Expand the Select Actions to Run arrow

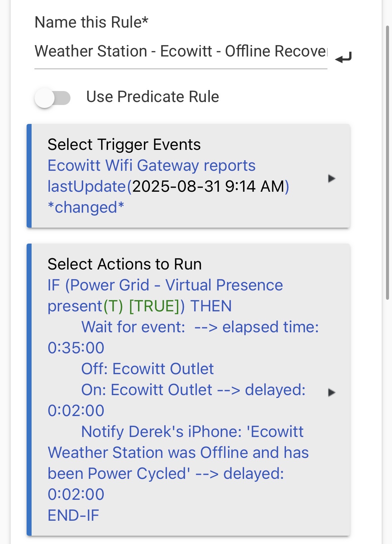tap(331, 392)
